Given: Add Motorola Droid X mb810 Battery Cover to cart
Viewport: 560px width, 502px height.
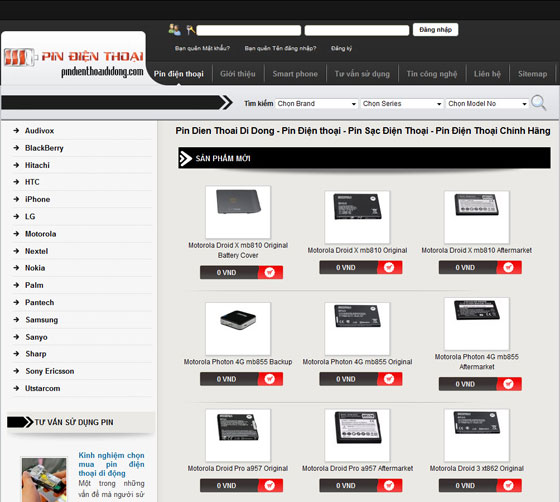Looking at the screenshot, I should click(x=270, y=272).
